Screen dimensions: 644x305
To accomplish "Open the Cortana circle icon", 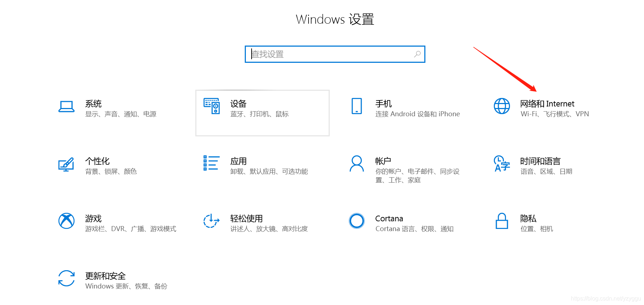I will (x=357, y=221).
